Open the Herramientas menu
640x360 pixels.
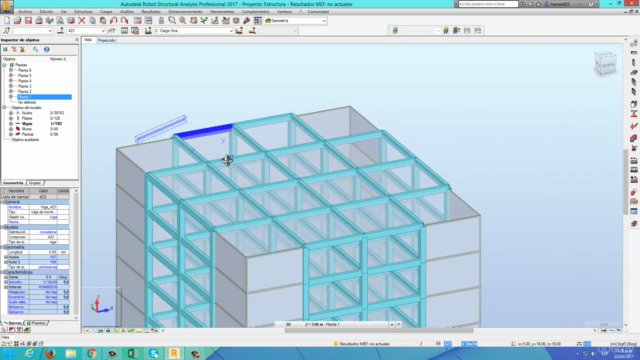point(222,11)
